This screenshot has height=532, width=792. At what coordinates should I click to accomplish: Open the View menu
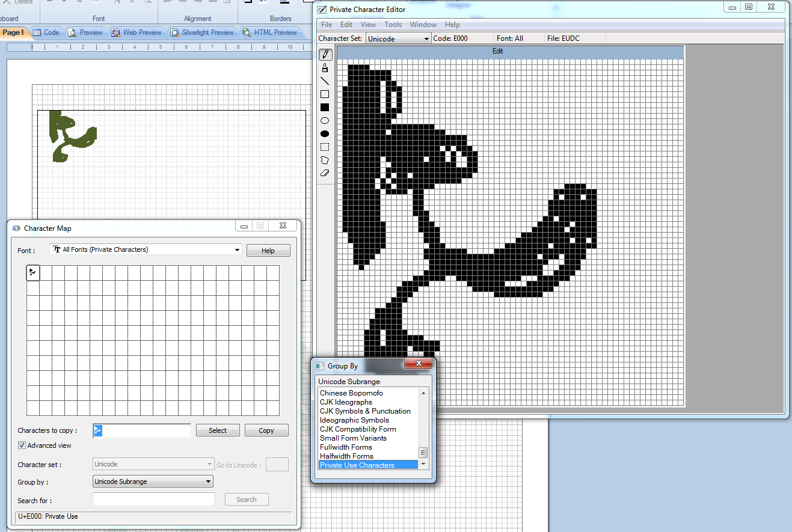coord(369,25)
